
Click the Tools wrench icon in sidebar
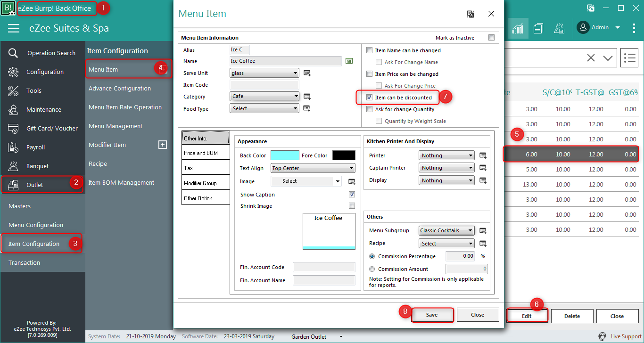(x=13, y=90)
